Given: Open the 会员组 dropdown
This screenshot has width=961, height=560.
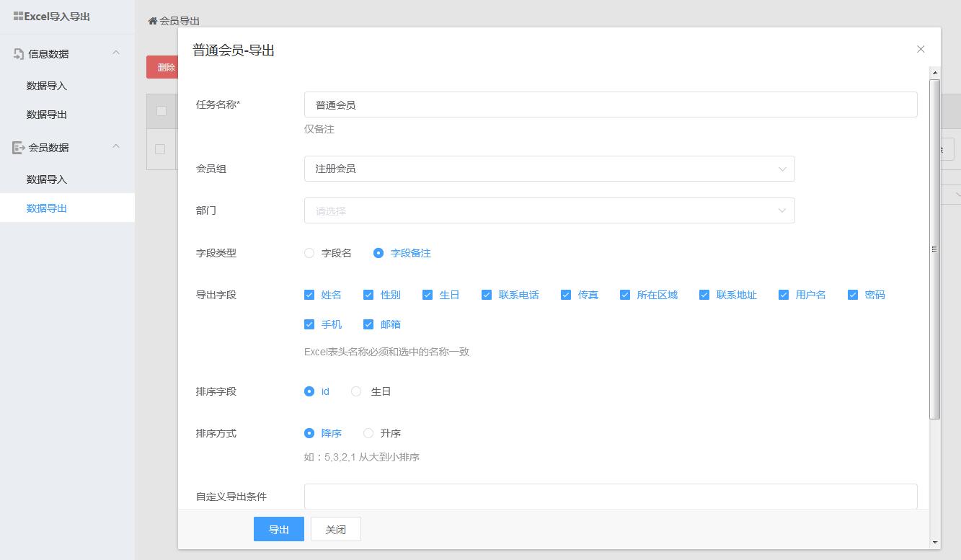Looking at the screenshot, I should coord(549,169).
